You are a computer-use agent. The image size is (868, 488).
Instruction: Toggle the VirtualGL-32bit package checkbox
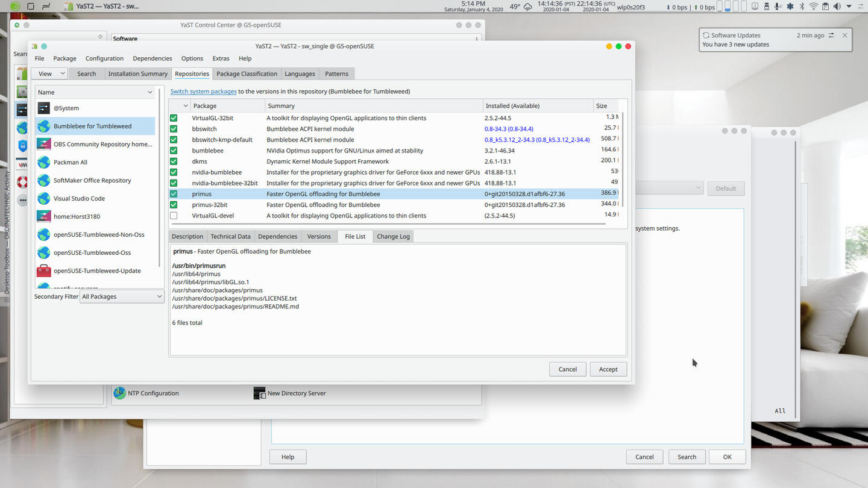[174, 118]
